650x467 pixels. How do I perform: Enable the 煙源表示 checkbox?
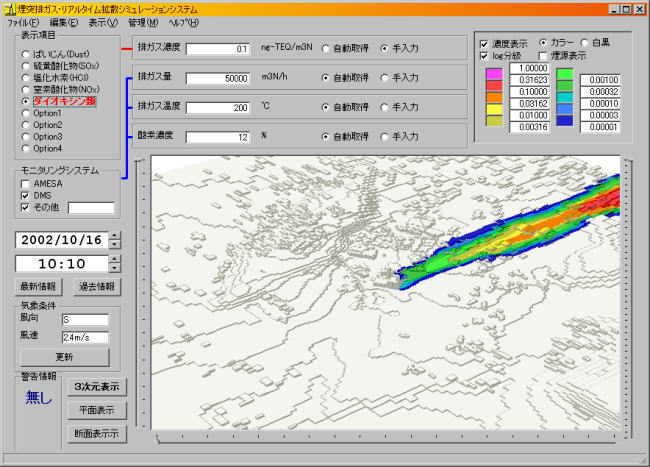click(541, 56)
